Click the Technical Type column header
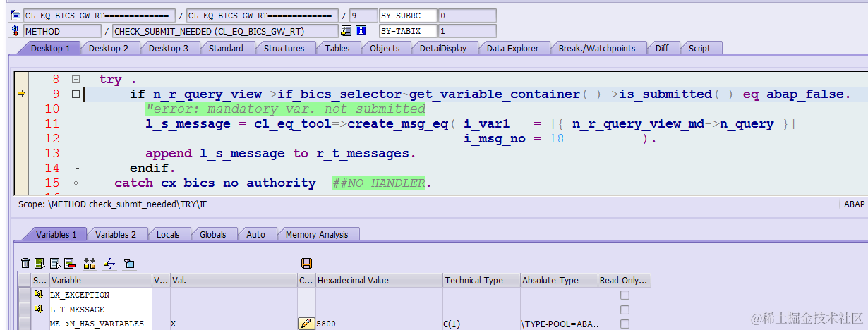The height and width of the screenshot is (330, 868). click(x=481, y=280)
